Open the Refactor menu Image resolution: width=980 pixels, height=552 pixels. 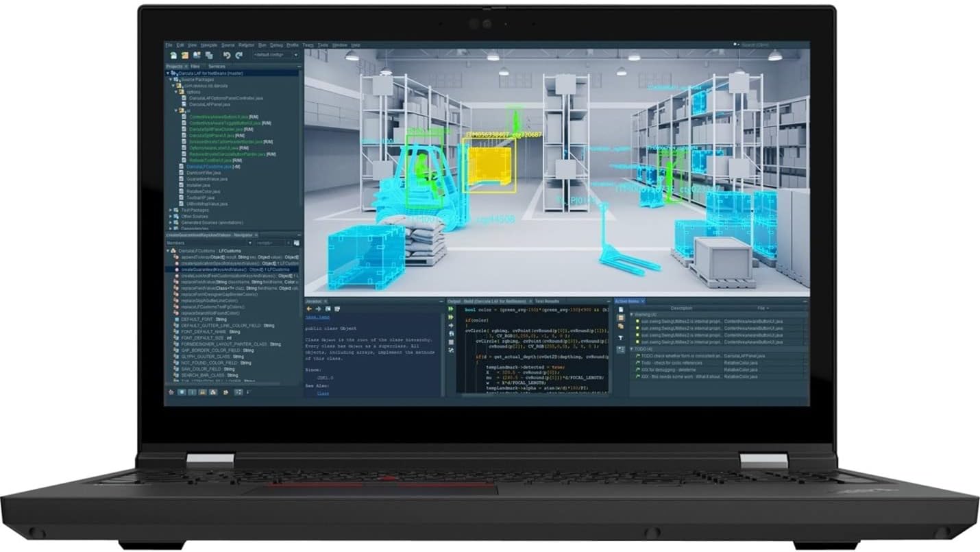(x=245, y=45)
